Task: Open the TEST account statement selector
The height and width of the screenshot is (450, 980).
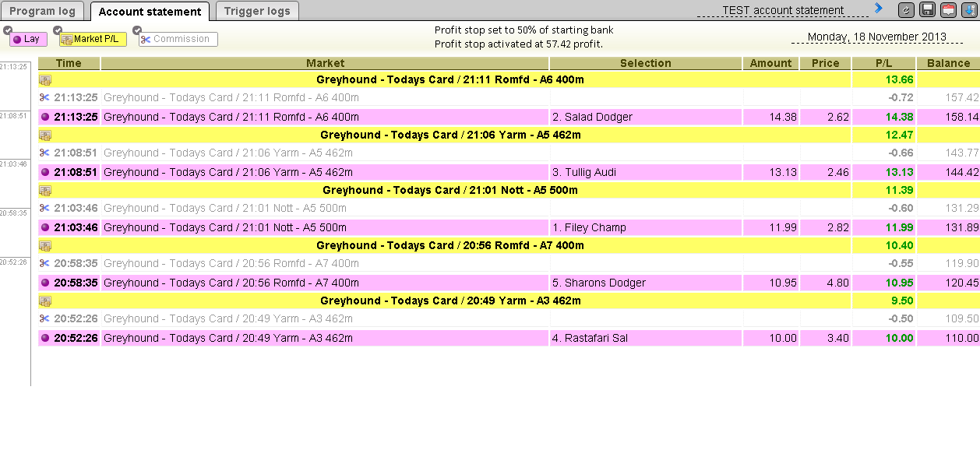Action: coord(782,11)
